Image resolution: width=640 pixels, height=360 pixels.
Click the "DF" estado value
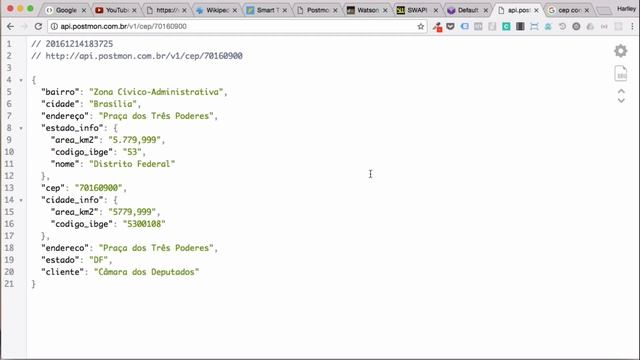click(98, 260)
